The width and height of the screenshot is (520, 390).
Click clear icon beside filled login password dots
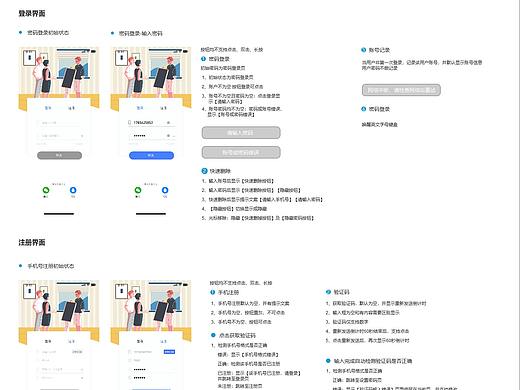click(x=168, y=136)
